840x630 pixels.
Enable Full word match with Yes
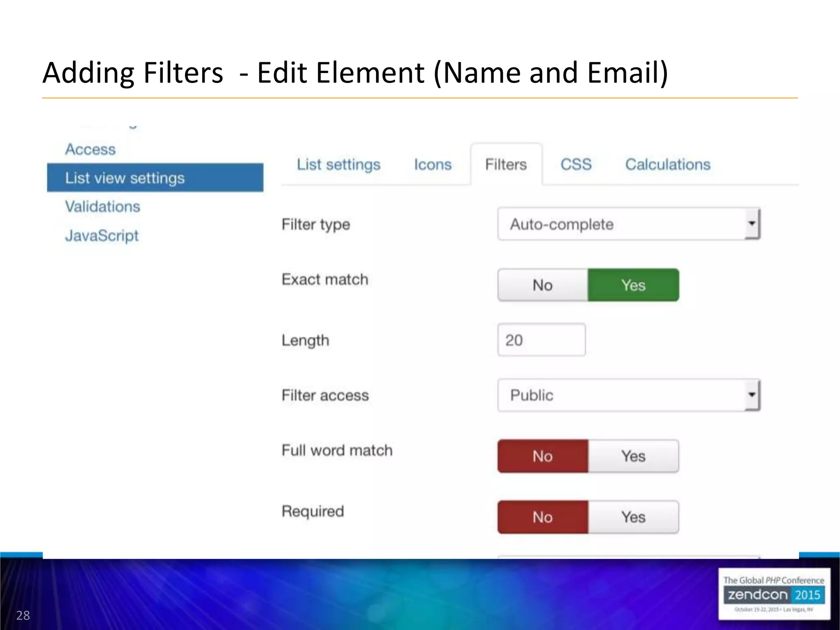pos(633,456)
